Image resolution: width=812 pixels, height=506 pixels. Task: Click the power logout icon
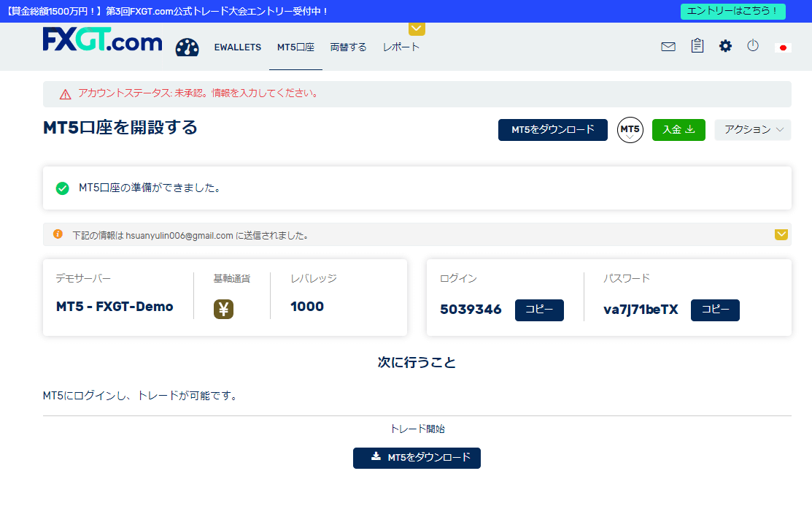753,45
